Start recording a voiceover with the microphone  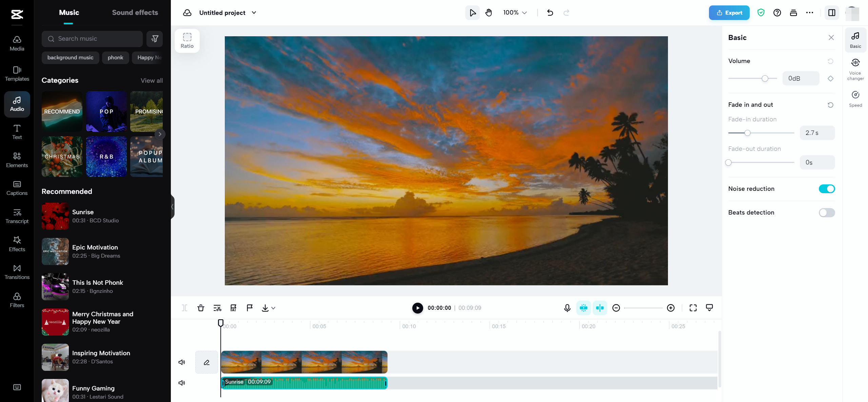(567, 308)
